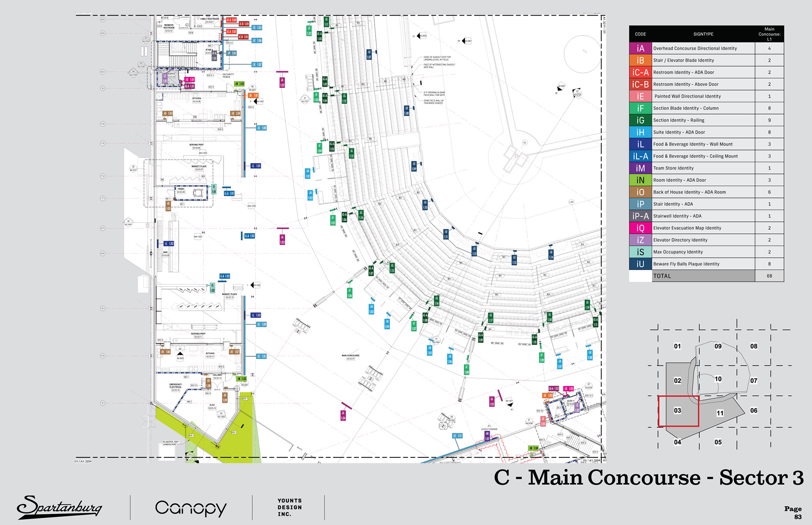This screenshot has width=812, height=525.
Task: Click the iA 1.03 overhead directional marker
Action: tap(282, 239)
